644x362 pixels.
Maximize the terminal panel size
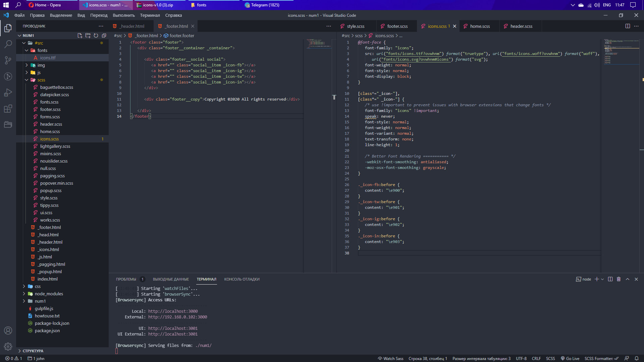[x=628, y=279]
